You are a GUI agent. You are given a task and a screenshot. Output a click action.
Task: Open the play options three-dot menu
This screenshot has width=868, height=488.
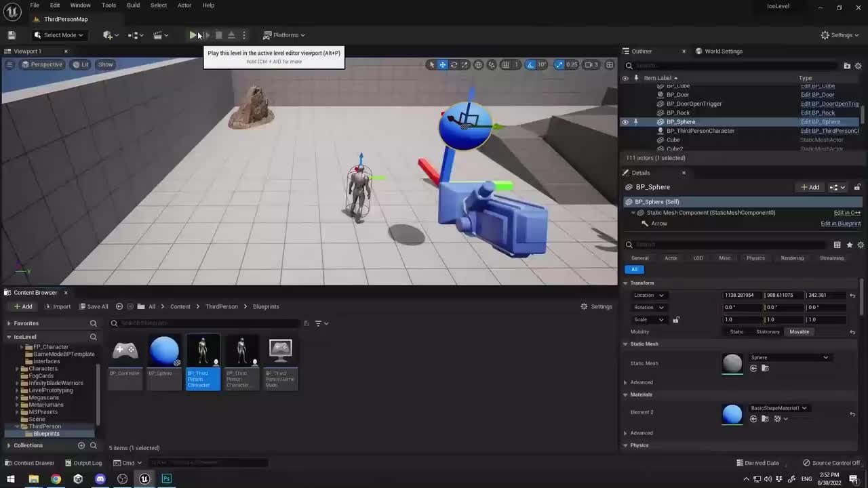click(x=244, y=35)
